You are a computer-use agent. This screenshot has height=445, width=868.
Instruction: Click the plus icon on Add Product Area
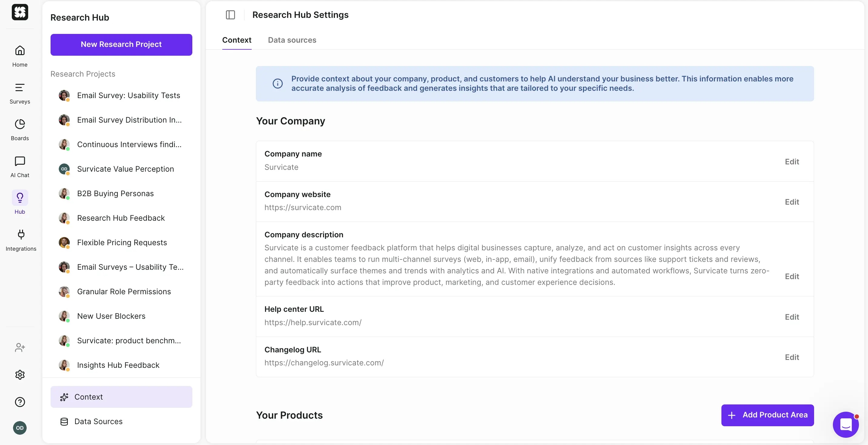731,415
